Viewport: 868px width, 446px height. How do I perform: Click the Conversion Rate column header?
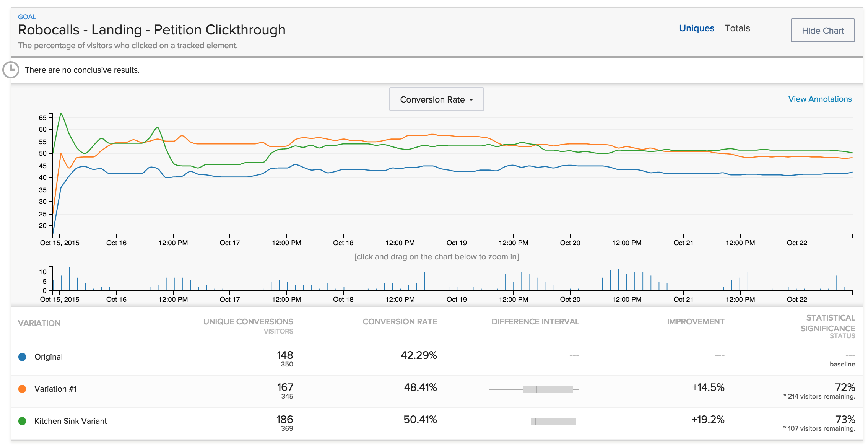pos(400,322)
